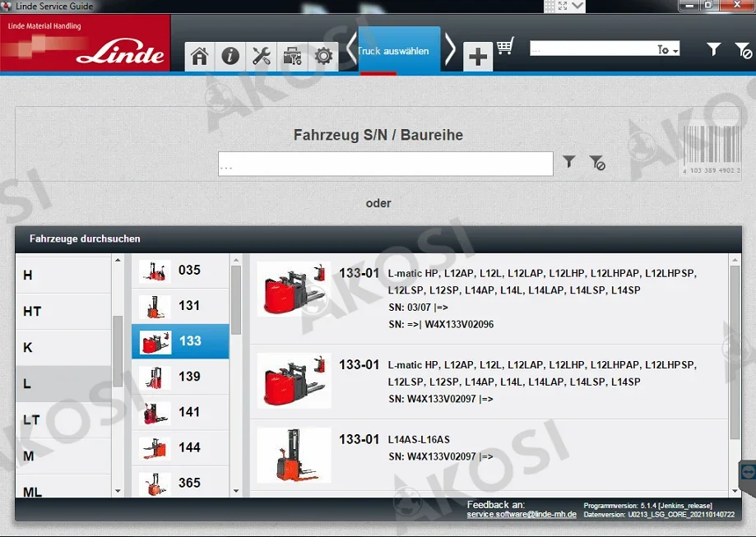
Task: Open the grid icon in title bar
Action: coord(550,6)
